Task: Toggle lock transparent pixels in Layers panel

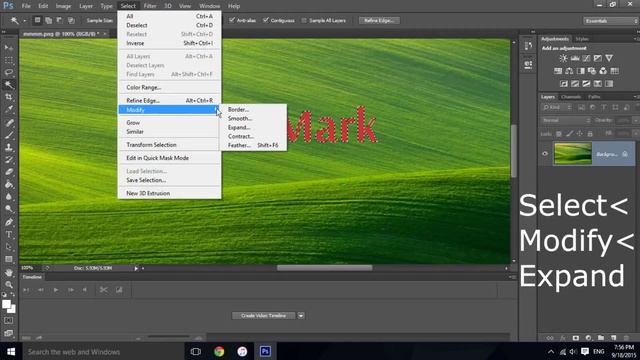Action: click(x=559, y=133)
